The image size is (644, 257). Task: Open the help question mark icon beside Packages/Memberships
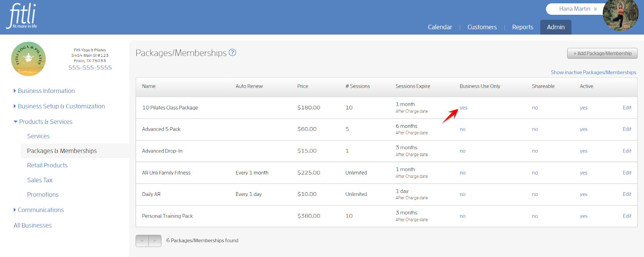(x=232, y=52)
